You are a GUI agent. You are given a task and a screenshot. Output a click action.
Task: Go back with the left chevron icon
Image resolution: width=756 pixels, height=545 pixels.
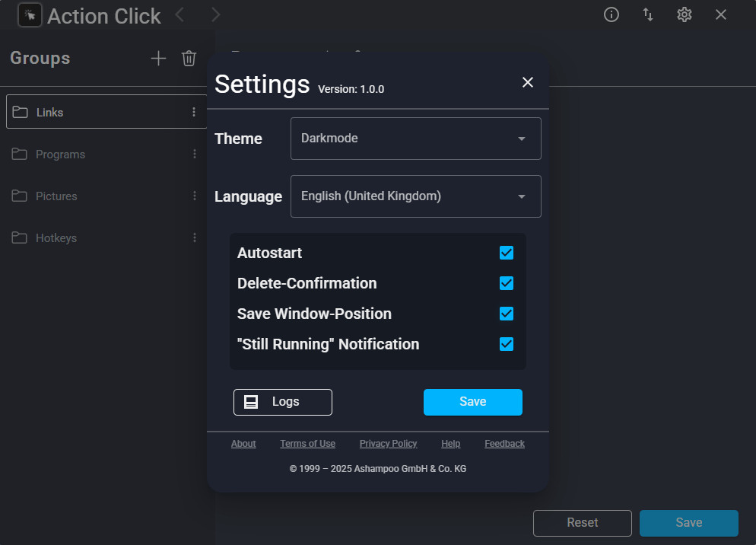pyautogui.click(x=179, y=14)
